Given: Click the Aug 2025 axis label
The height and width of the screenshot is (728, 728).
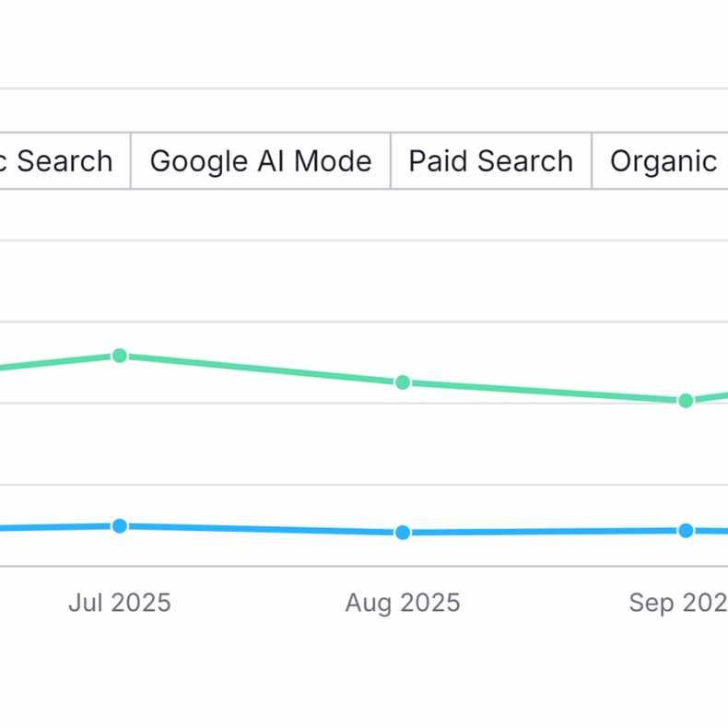Looking at the screenshot, I should pyautogui.click(x=403, y=603).
